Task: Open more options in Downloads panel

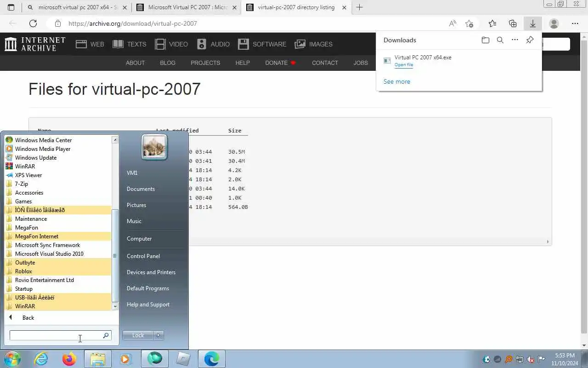Action: point(515,40)
